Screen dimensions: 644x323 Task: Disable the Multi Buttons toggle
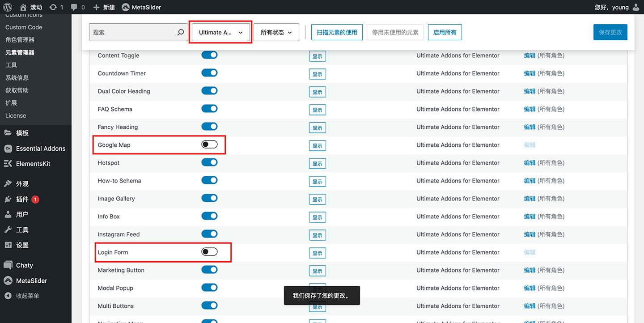209,305
